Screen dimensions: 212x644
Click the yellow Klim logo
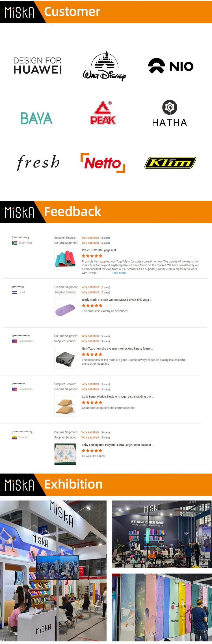point(170,163)
